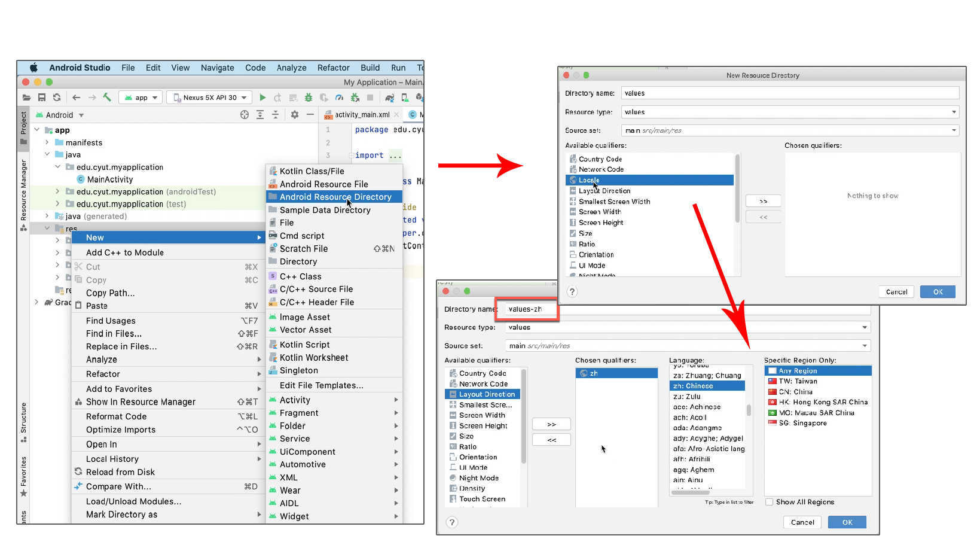Click the Sync/refresh toolbar icon

pyautogui.click(x=57, y=98)
